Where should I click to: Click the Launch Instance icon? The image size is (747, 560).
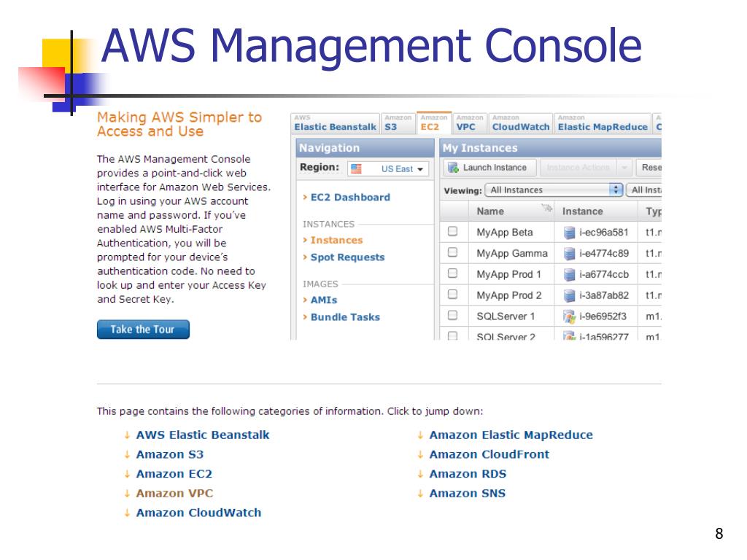pos(453,168)
